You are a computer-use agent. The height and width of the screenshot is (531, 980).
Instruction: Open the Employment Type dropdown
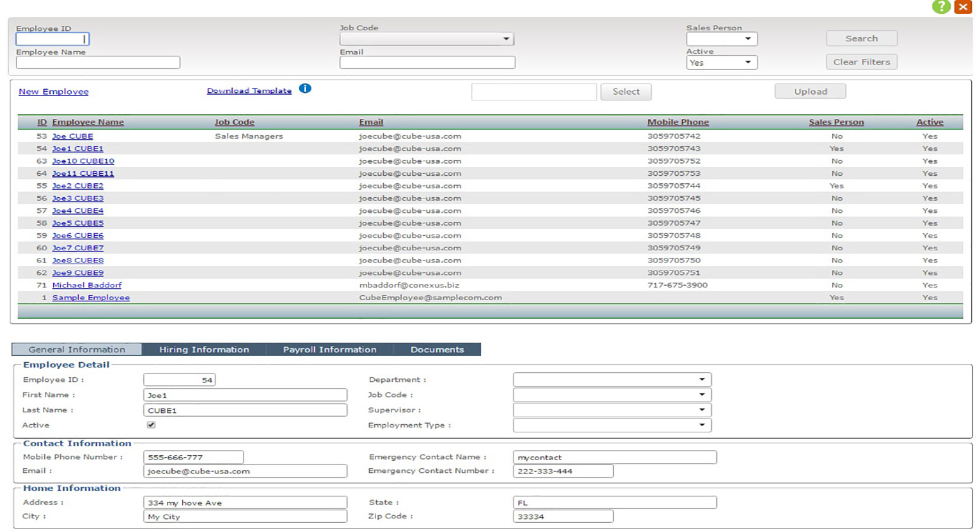point(612,425)
